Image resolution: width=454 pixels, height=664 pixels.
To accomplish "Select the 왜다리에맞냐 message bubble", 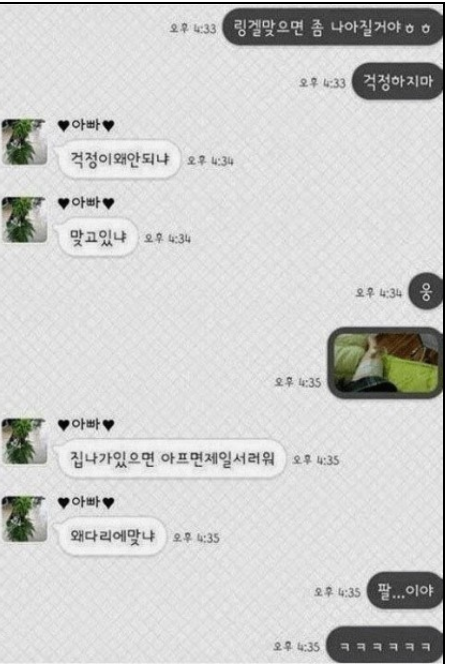I will coord(111,537).
